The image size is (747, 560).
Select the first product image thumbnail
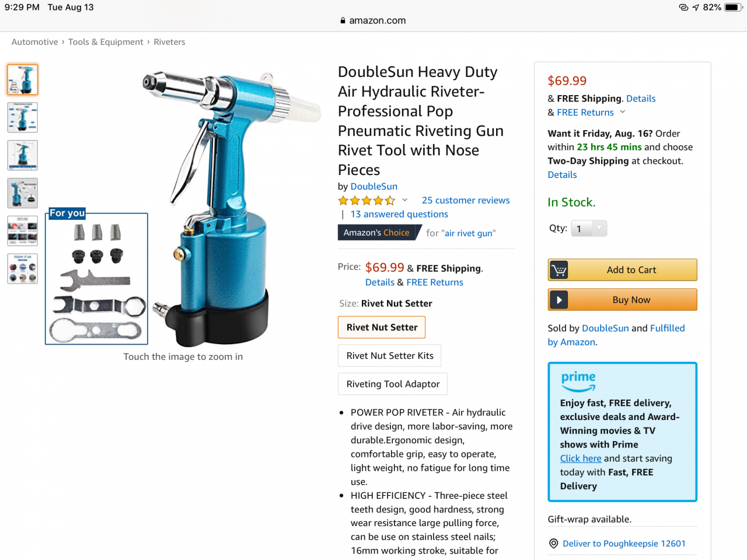pos(23,80)
